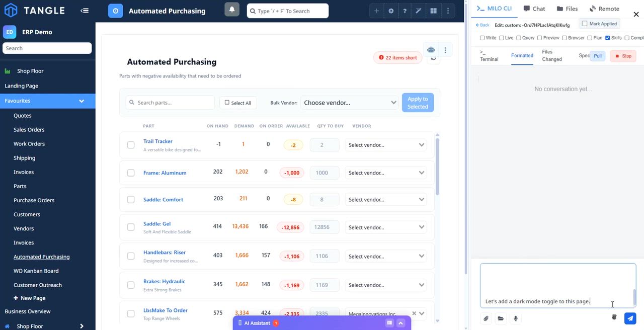Open help question mark icon
This screenshot has height=330, width=644.
click(405, 11)
